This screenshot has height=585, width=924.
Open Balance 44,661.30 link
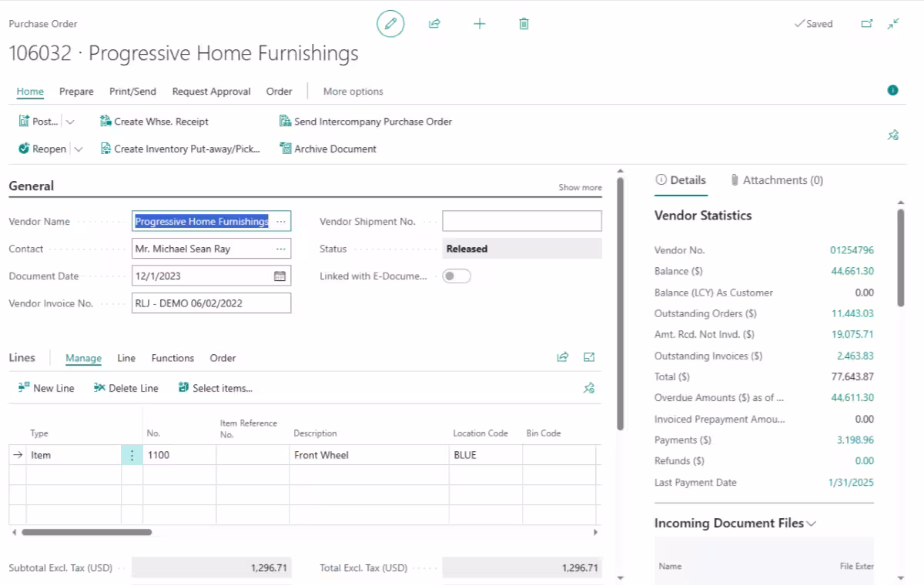pyautogui.click(x=852, y=271)
